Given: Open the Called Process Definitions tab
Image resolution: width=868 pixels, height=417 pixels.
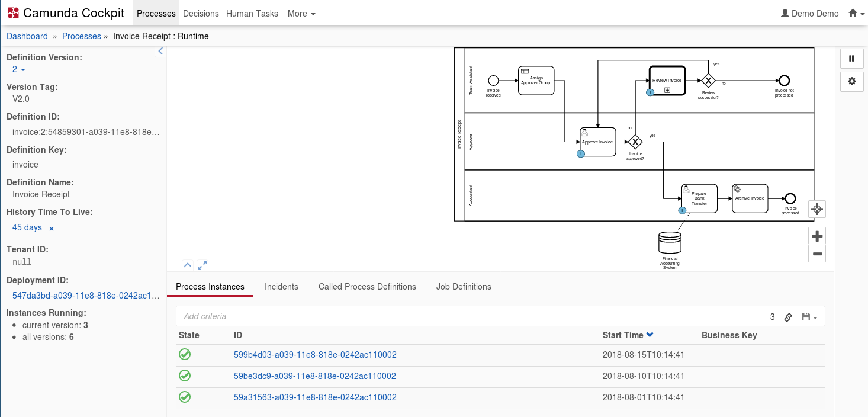Looking at the screenshot, I should (367, 287).
